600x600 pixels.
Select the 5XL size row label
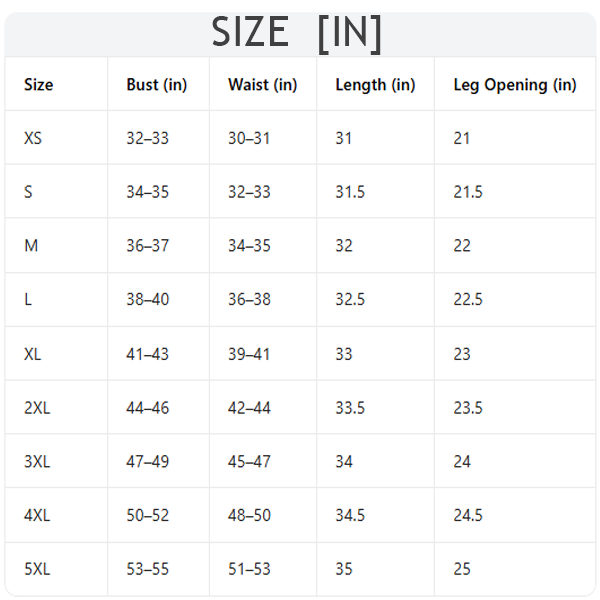coord(37,569)
